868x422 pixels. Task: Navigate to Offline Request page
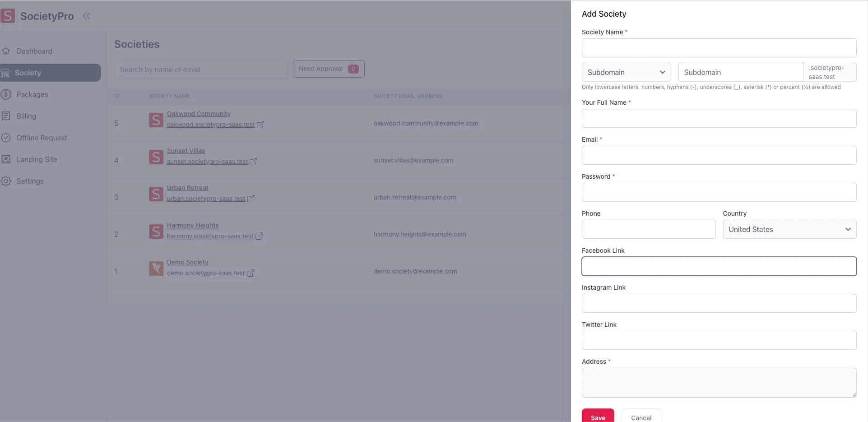(42, 138)
